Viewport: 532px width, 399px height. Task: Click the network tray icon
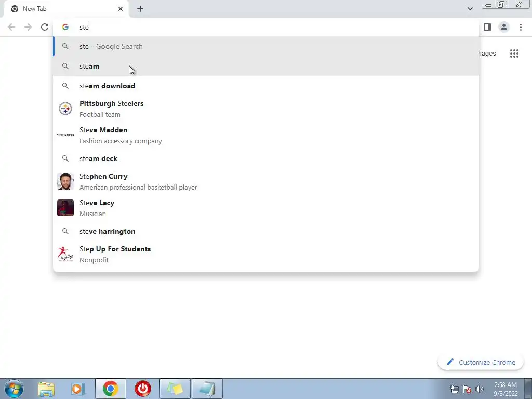454,389
